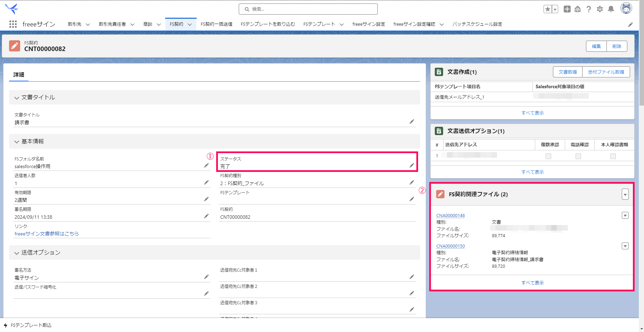Viewport: 644px width, 332px height.
Task: Open the Help question mark icon
Action: tap(589, 9)
